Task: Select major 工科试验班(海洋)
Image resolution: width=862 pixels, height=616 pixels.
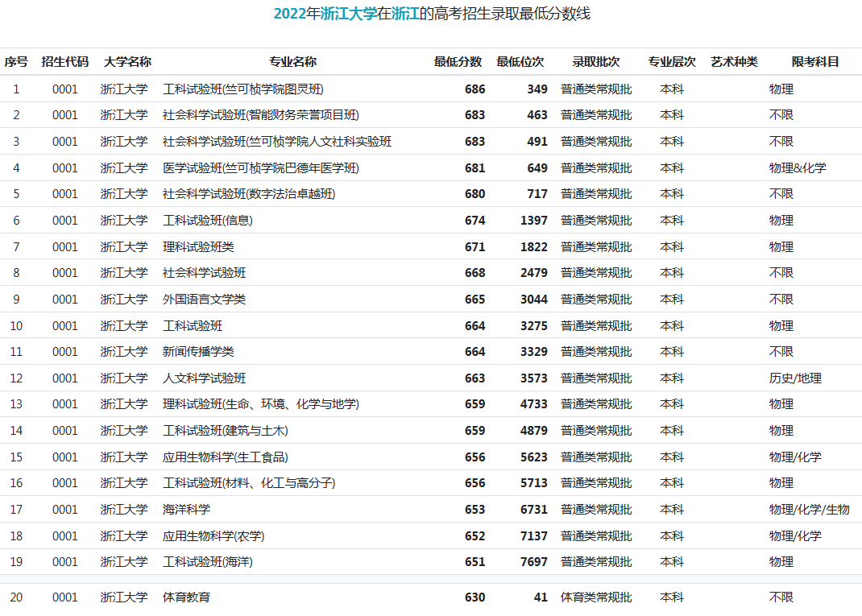Action: (x=208, y=561)
